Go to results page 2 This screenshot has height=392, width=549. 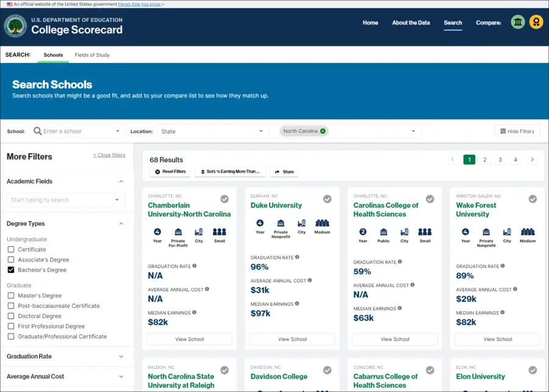coord(484,160)
